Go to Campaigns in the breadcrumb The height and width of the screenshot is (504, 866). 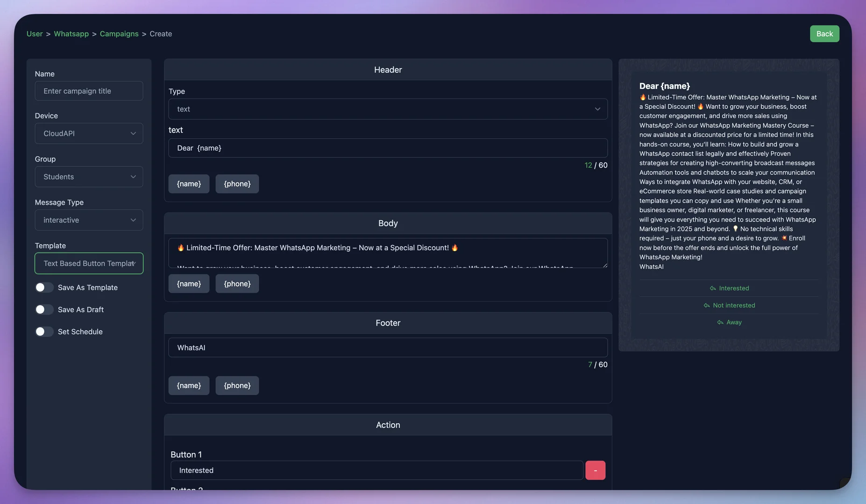(x=119, y=34)
